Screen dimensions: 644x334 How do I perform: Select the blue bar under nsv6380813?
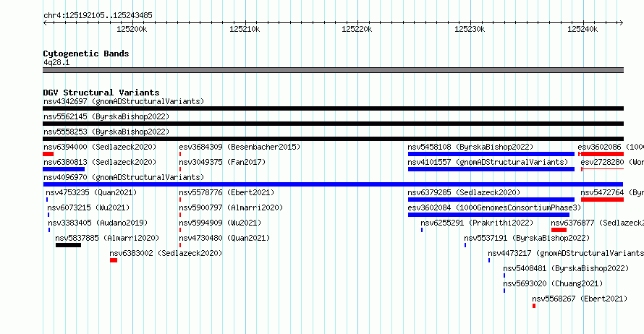click(64, 169)
